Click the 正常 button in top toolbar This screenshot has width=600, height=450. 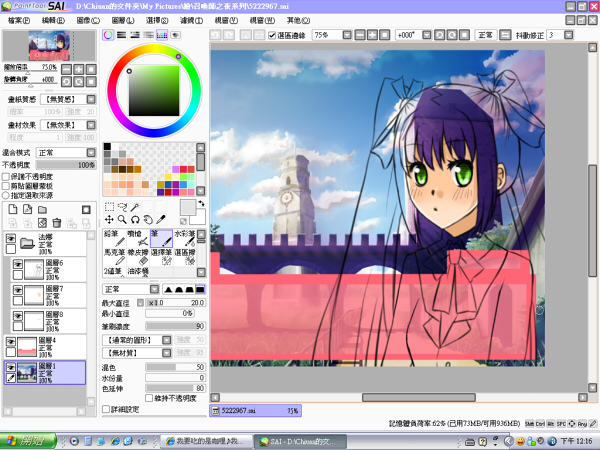point(485,35)
